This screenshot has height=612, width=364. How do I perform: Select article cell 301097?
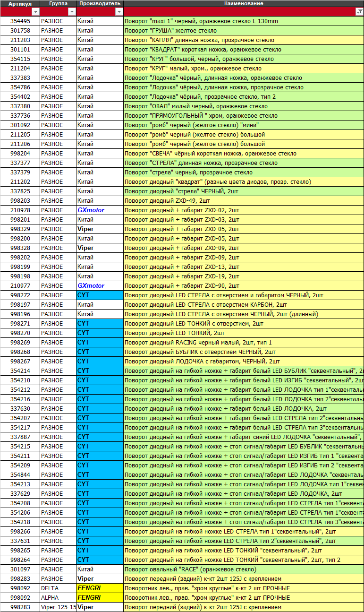point(20,569)
